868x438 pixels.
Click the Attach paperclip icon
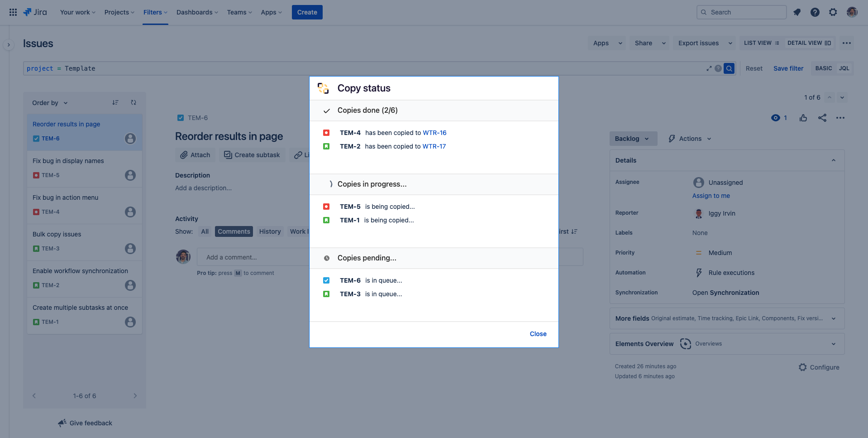(x=183, y=154)
